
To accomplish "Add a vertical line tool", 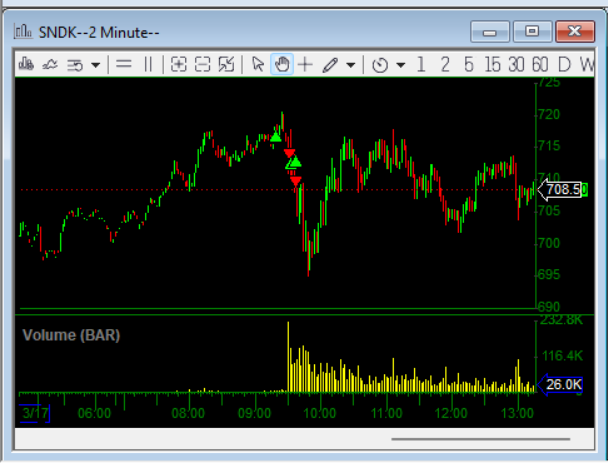I will click(x=148, y=64).
